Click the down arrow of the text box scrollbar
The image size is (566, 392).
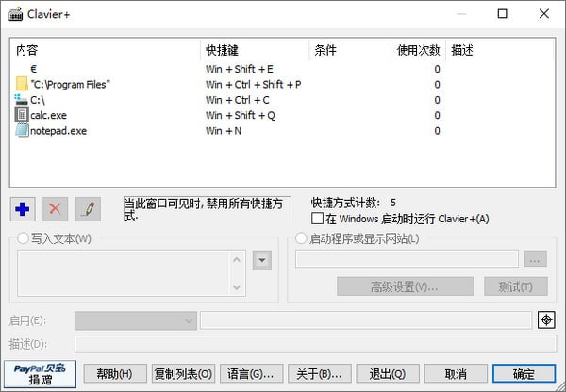tap(237, 287)
